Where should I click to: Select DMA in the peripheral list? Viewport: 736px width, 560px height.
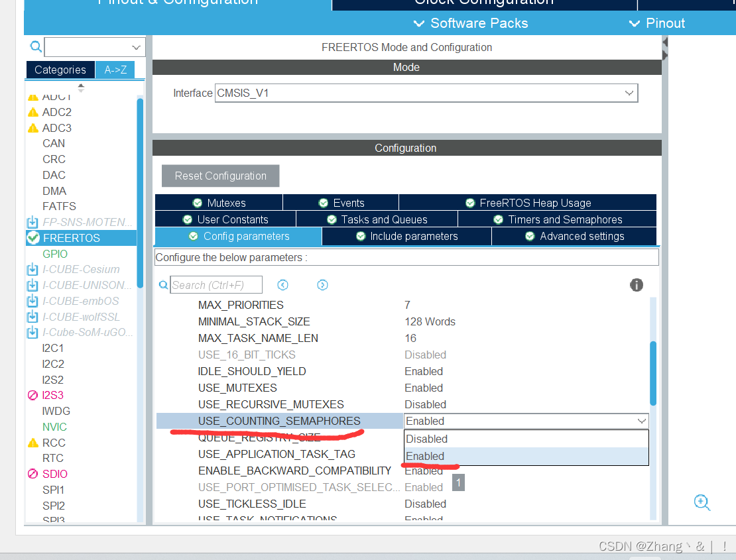[54, 191]
